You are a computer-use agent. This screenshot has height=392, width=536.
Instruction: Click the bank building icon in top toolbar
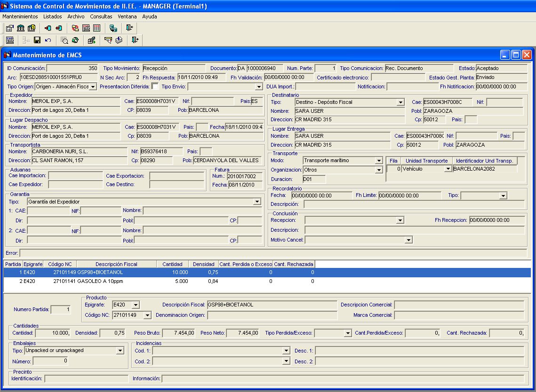[21, 28]
